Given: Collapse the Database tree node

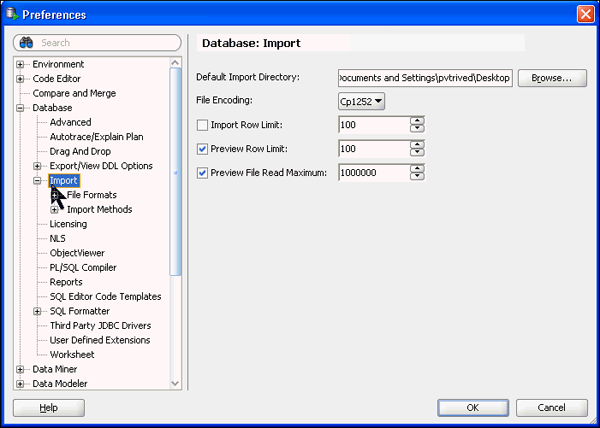Looking at the screenshot, I should 20,108.
